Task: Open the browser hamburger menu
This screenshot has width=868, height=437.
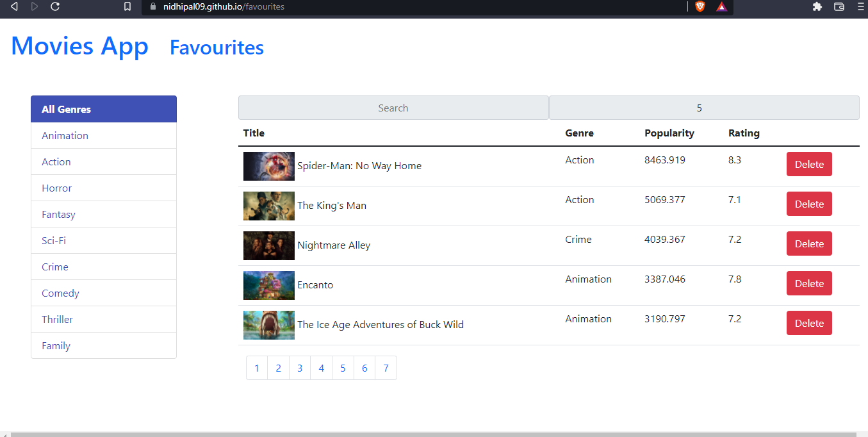Action: [860, 6]
